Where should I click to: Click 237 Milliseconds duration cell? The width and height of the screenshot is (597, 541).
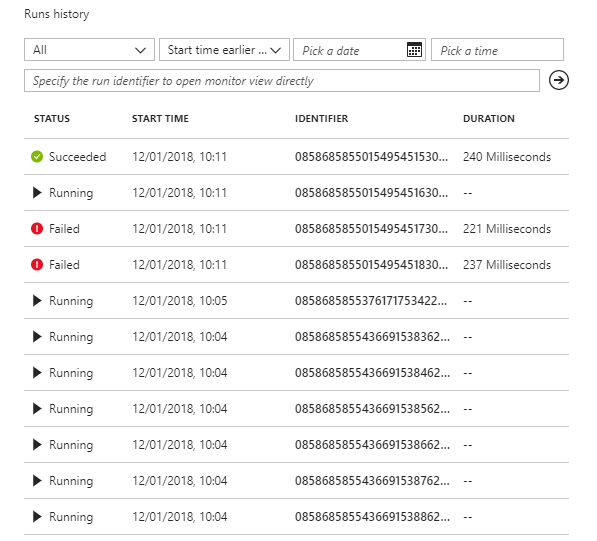point(507,265)
